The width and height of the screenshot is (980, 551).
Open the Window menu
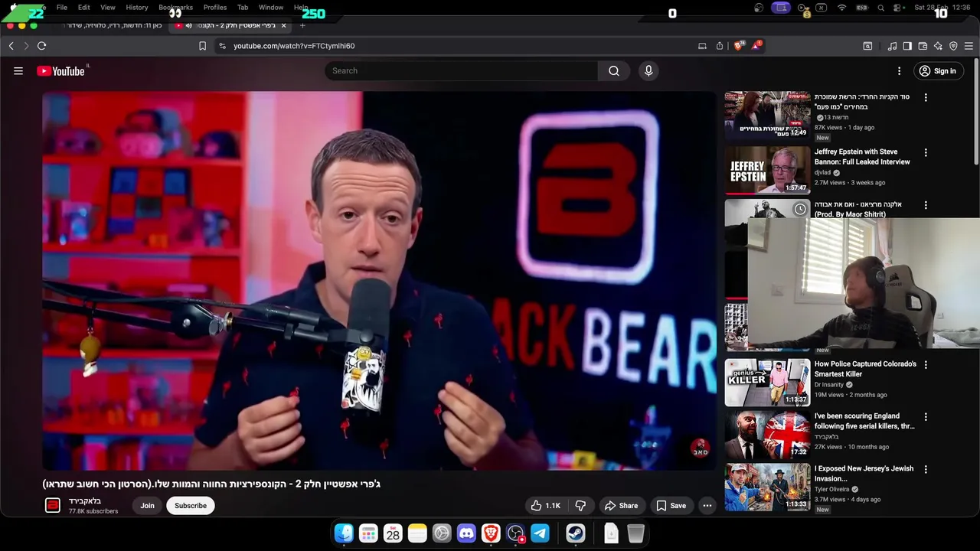(271, 8)
